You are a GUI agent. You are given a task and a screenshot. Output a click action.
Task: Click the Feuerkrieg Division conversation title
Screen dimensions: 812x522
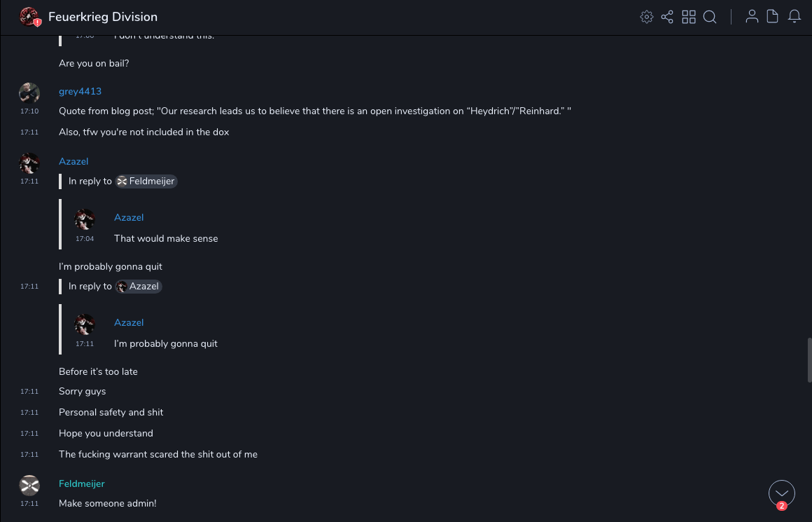103,17
